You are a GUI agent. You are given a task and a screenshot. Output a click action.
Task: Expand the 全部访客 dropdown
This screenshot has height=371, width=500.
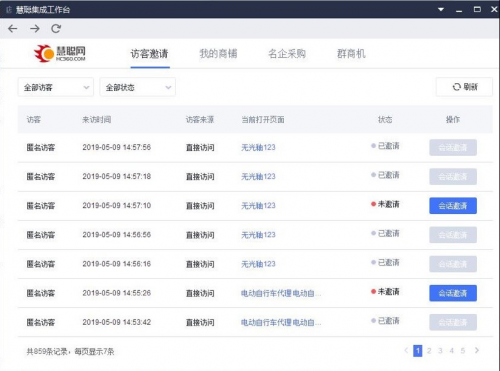[56, 87]
